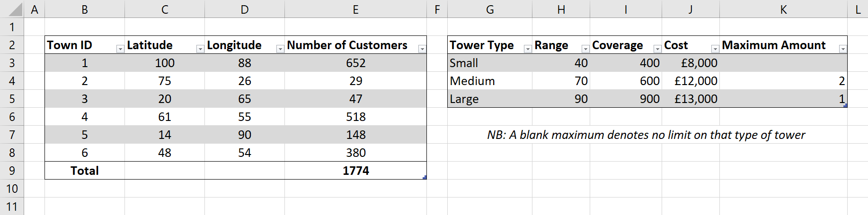Select column G header

(490, 9)
